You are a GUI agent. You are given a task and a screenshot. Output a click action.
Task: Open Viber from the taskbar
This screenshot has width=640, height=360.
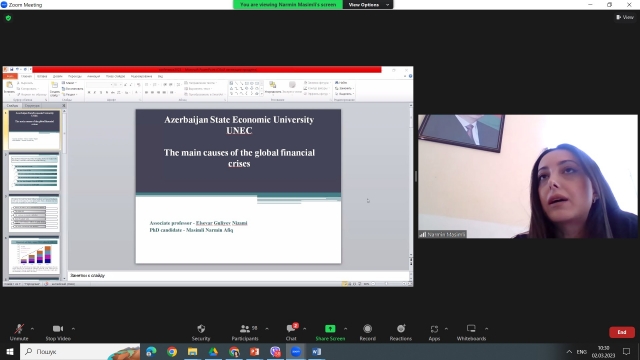[276, 351]
